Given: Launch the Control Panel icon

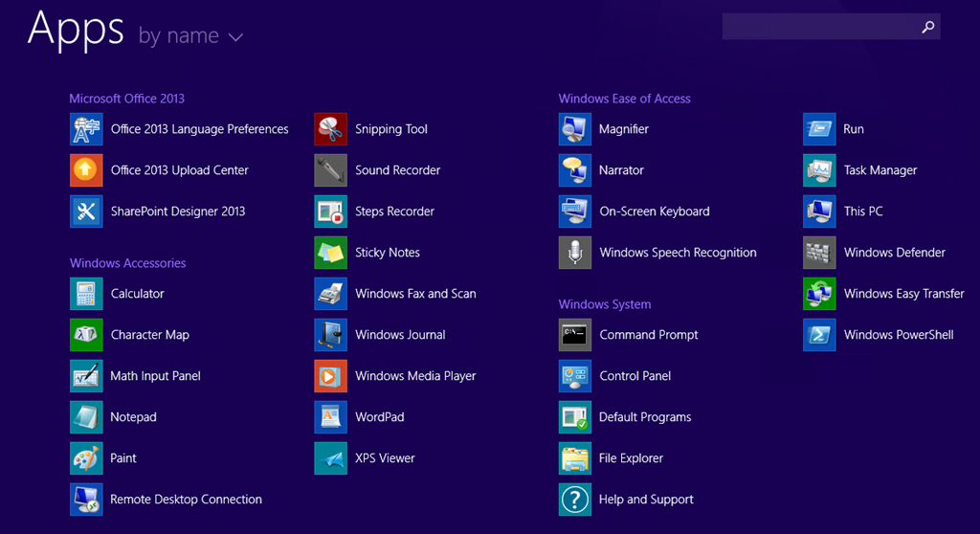Looking at the screenshot, I should 575,376.
